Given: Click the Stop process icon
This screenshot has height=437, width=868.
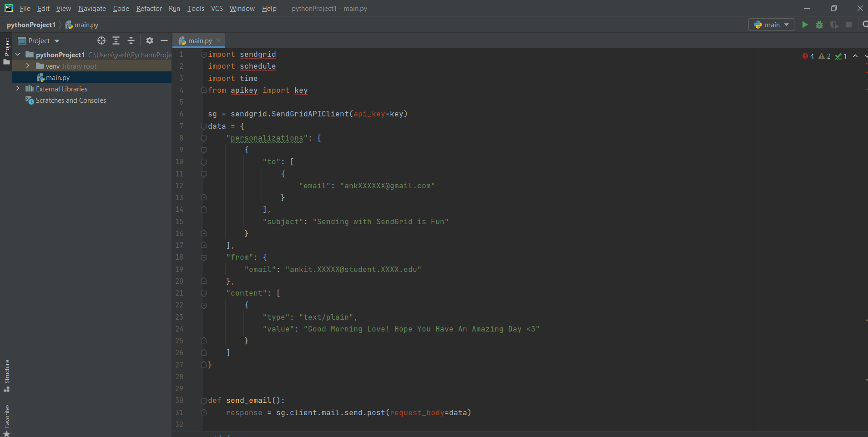Looking at the screenshot, I should 849,25.
